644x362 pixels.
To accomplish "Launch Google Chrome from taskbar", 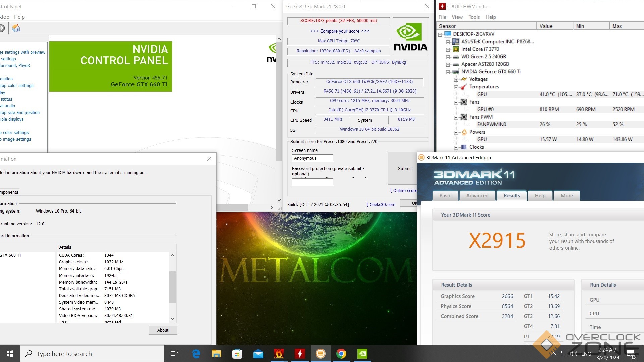I will coord(341,354).
